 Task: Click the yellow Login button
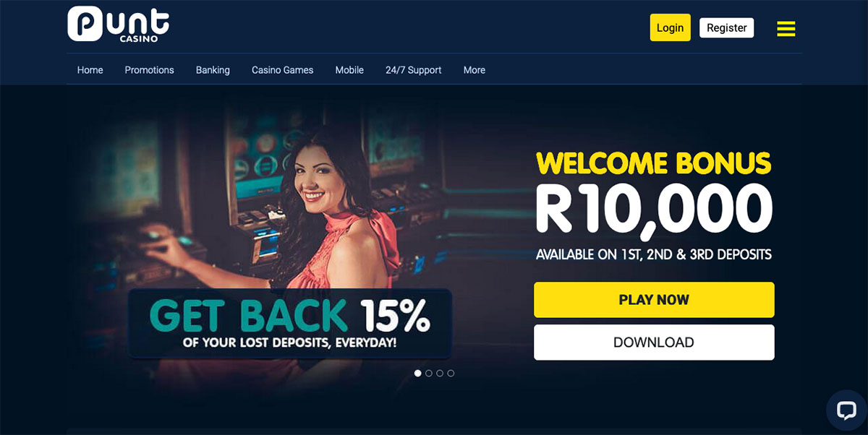point(670,27)
